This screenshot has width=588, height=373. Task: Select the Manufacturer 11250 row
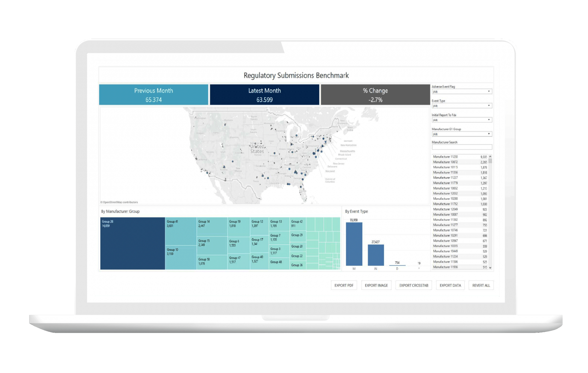tap(460, 157)
